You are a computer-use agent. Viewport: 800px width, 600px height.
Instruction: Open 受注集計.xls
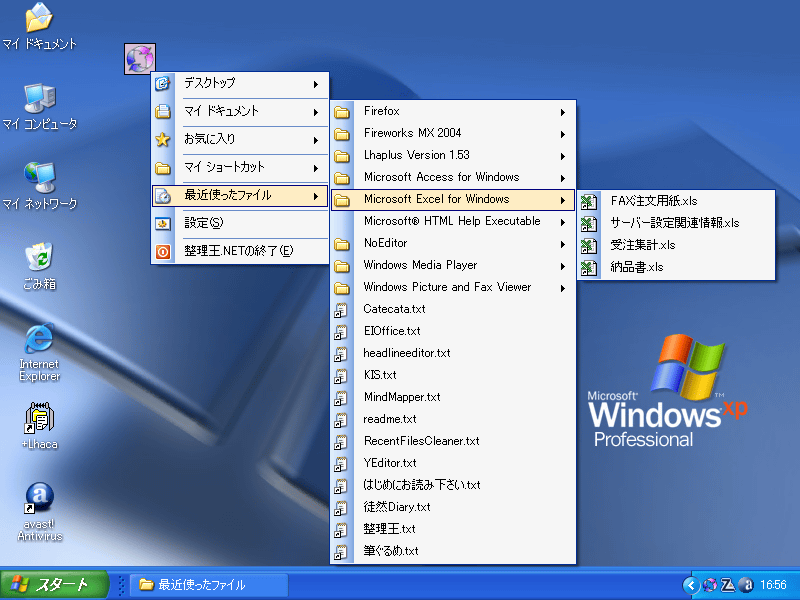coord(676,245)
